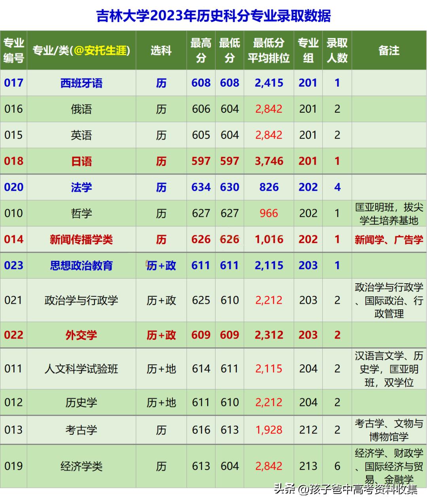This screenshot has height=504, width=427.
Task: Click rank value 966
Action: click(x=269, y=214)
